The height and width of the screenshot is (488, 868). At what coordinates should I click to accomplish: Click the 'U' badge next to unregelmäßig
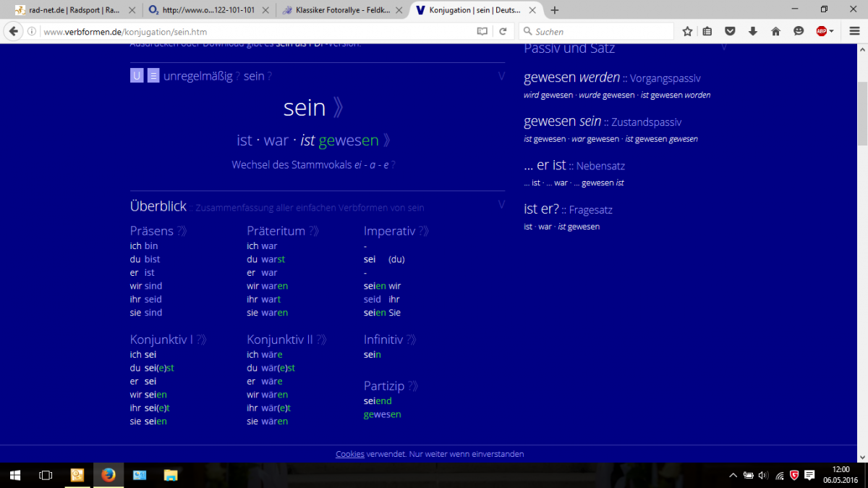(137, 76)
